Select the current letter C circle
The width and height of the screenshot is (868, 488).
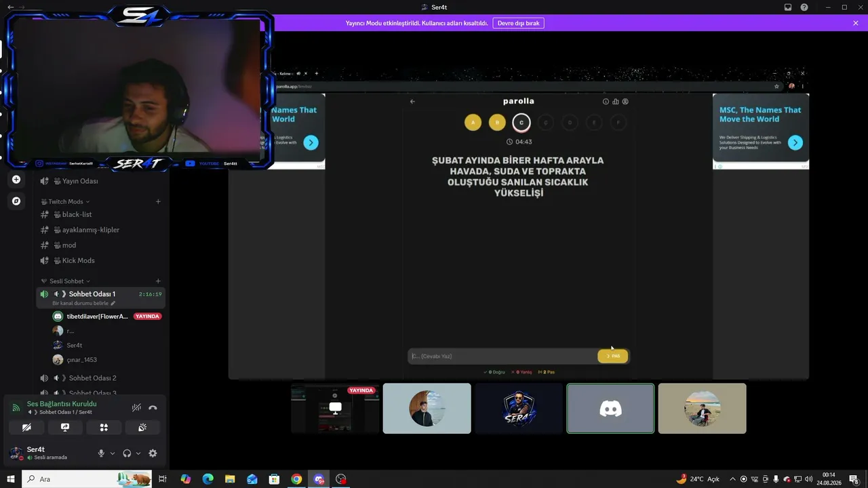coord(521,123)
